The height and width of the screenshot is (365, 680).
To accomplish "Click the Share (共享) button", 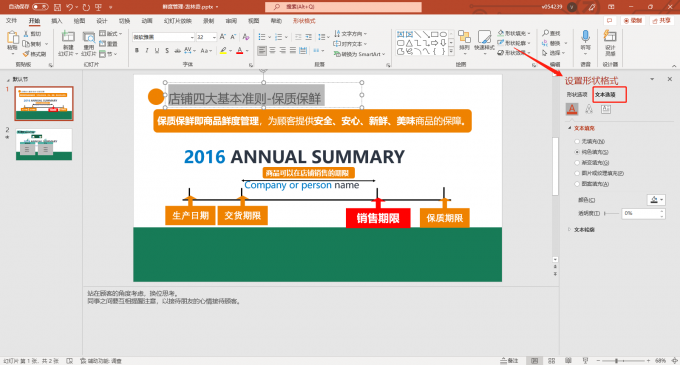I will pos(662,20).
